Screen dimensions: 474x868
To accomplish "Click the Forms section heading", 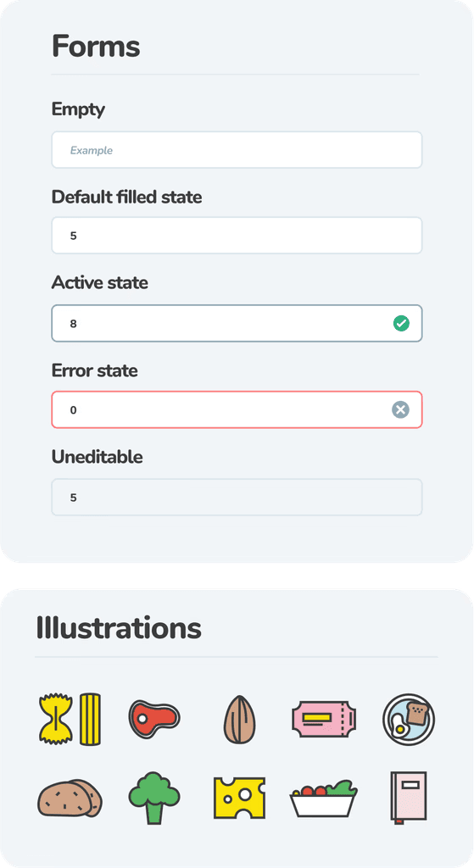I will coord(96,46).
